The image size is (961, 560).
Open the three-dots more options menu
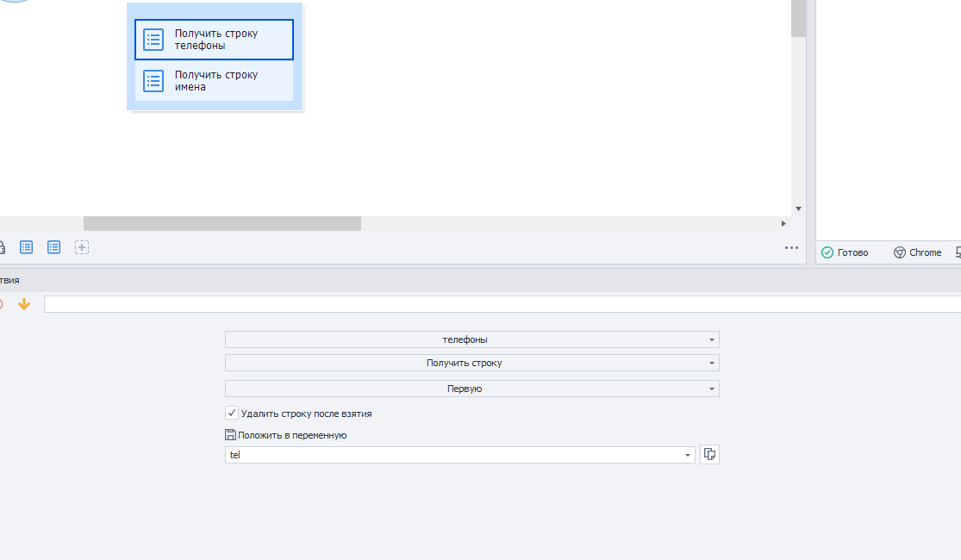791,248
